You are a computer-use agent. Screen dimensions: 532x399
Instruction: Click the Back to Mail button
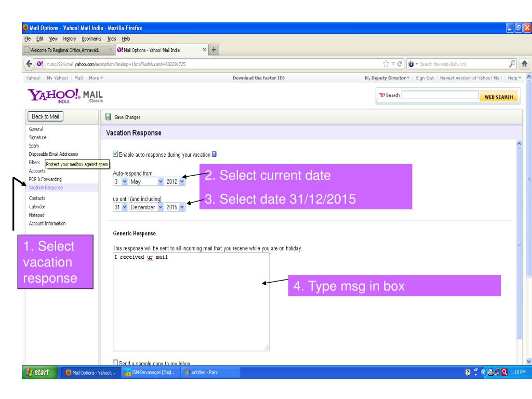(45, 116)
